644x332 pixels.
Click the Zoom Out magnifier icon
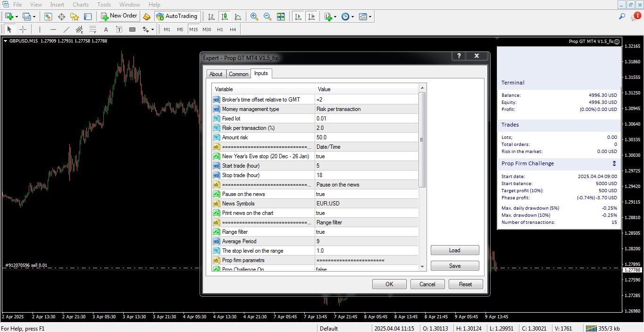pos(268,17)
